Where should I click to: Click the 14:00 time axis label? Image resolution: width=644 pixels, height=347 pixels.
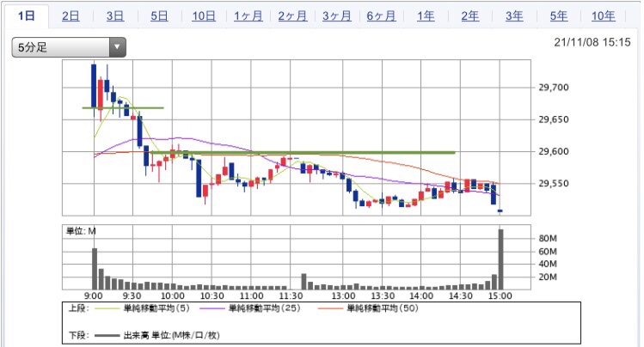coord(421,295)
